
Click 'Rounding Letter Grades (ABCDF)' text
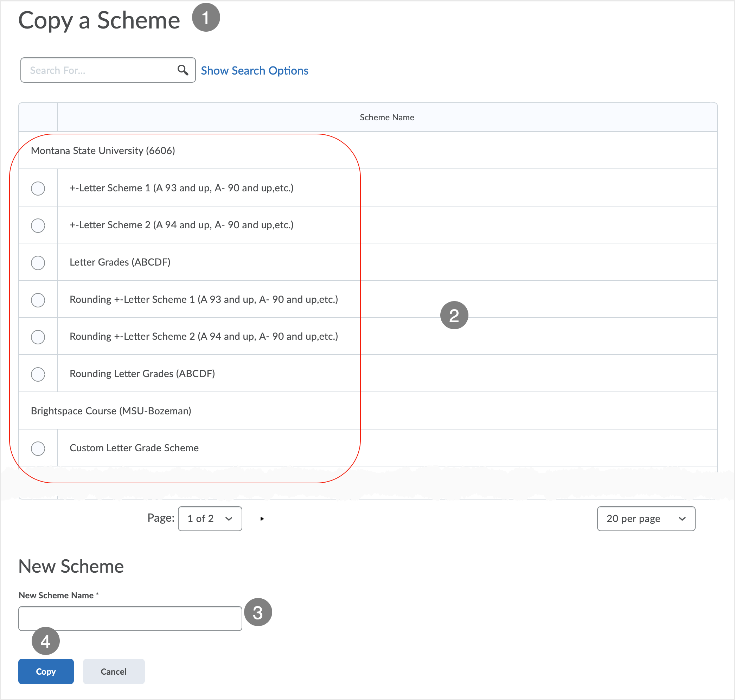[142, 374]
